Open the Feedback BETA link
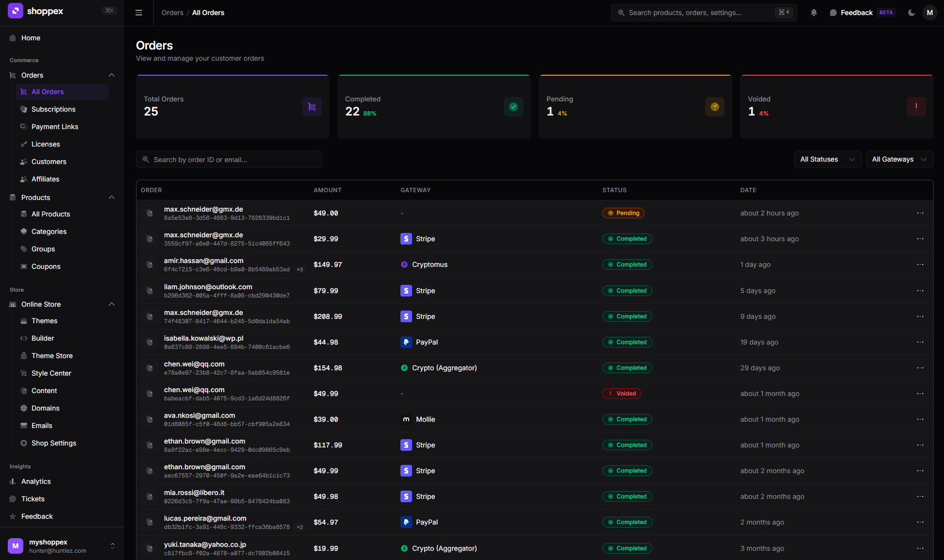Screen dimensions: 944x560 857,13
